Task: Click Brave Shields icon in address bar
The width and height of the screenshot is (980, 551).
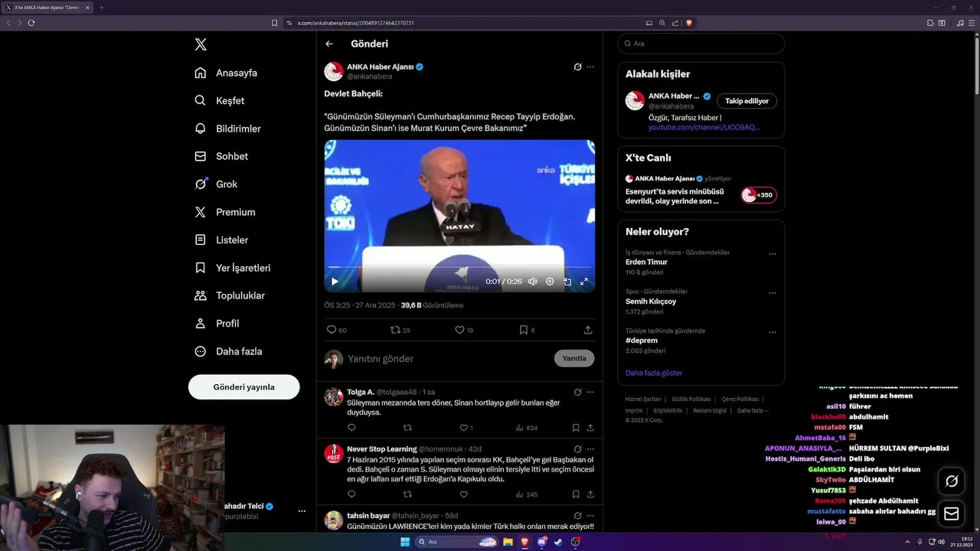Action: [x=688, y=23]
